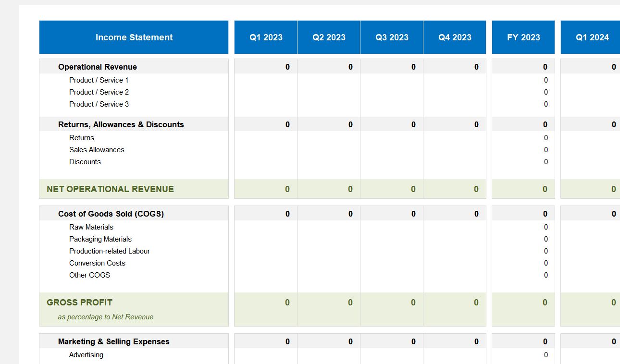Select the Income Statement title header cell
Screen dimensions: 620x364
(x=134, y=37)
